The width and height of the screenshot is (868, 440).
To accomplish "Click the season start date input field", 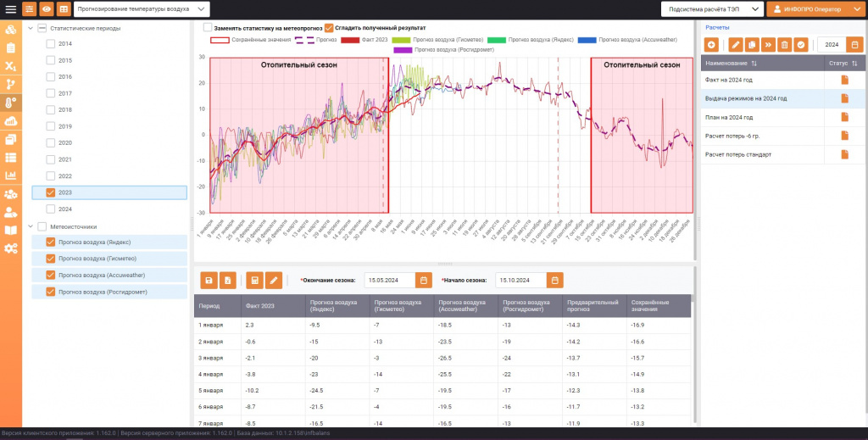I will [521, 281].
